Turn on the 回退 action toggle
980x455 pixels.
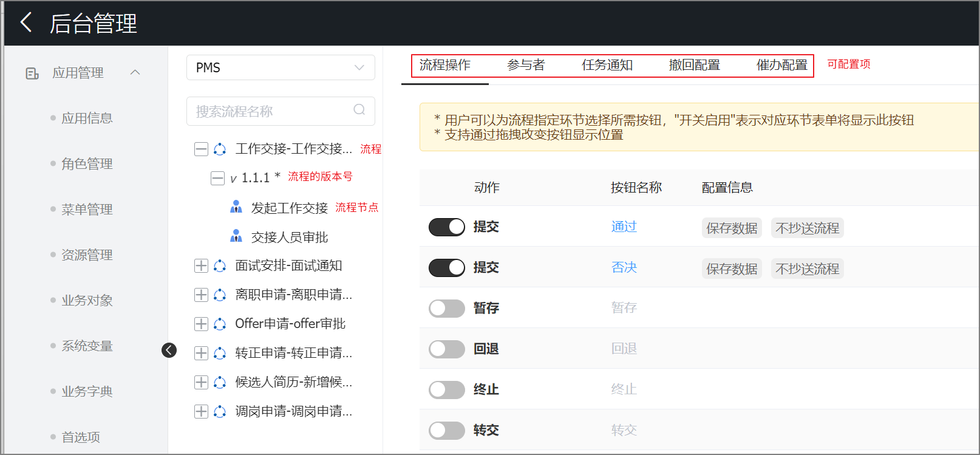[446, 349]
